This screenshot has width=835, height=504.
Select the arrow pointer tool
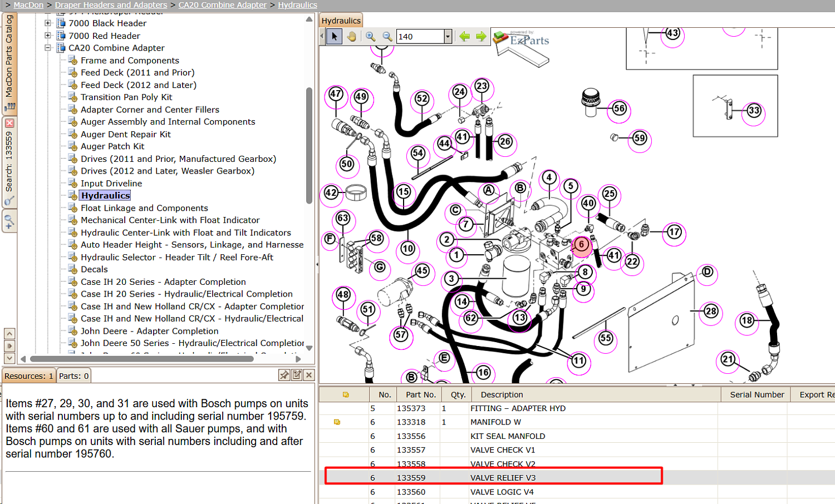click(x=334, y=37)
